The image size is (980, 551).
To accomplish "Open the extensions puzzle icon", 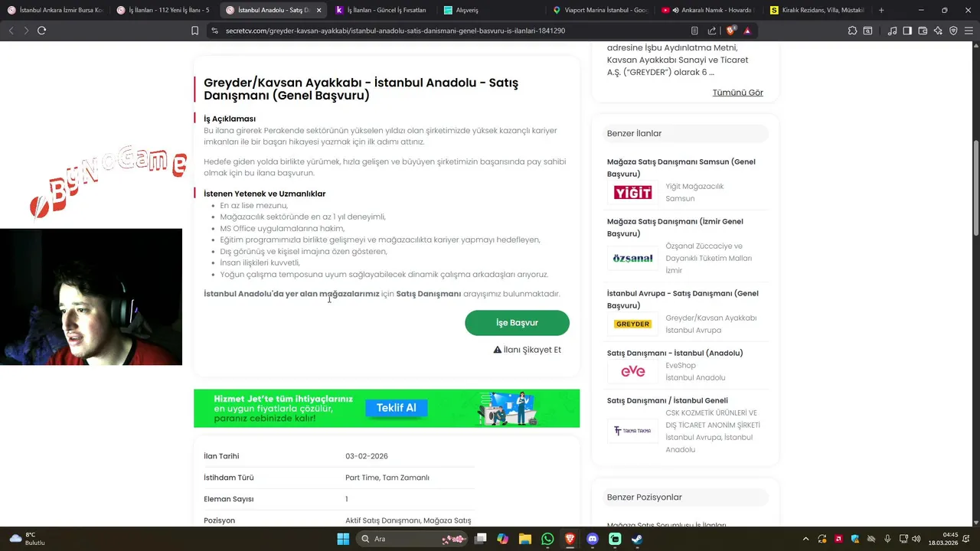I will [852, 31].
